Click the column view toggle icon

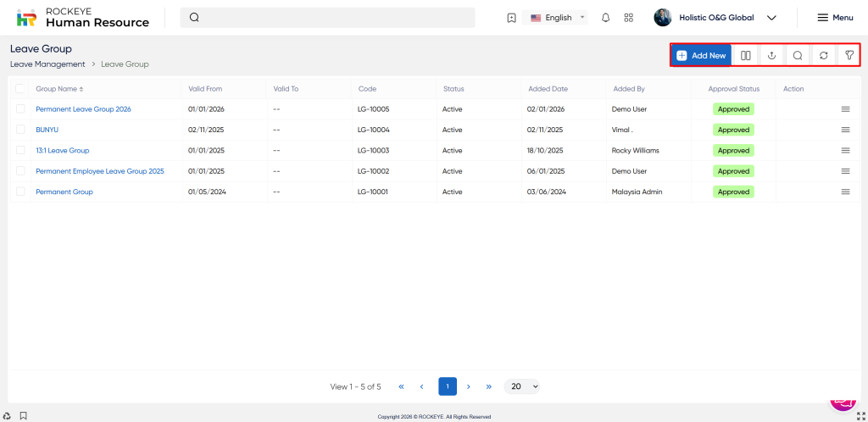[745, 56]
